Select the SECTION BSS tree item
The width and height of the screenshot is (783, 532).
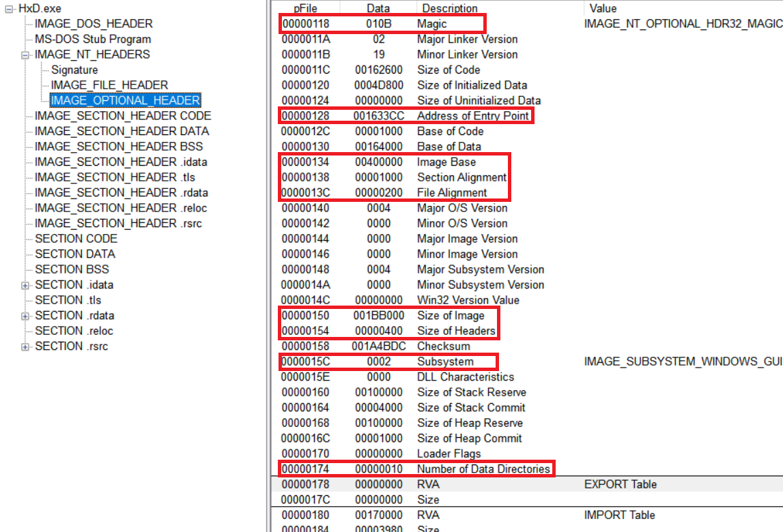point(72,269)
